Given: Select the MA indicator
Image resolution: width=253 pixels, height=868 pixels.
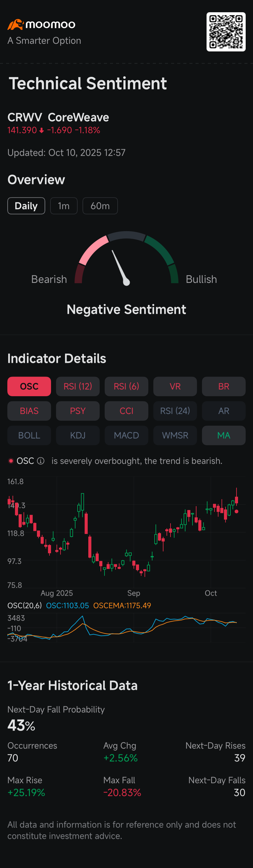Looking at the screenshot, I should [x=223, y=435].
